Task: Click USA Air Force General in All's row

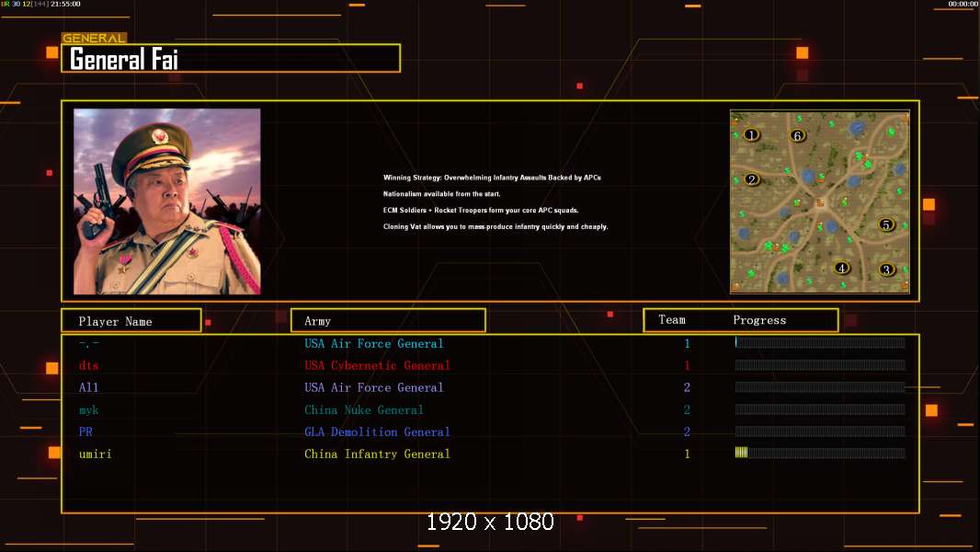Action: (374, 387)
